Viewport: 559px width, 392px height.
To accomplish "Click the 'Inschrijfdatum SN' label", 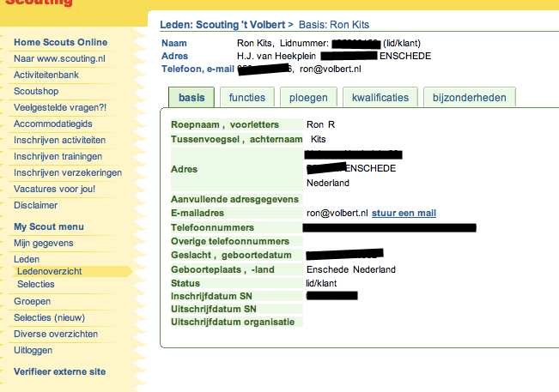I will coord(211,296).
